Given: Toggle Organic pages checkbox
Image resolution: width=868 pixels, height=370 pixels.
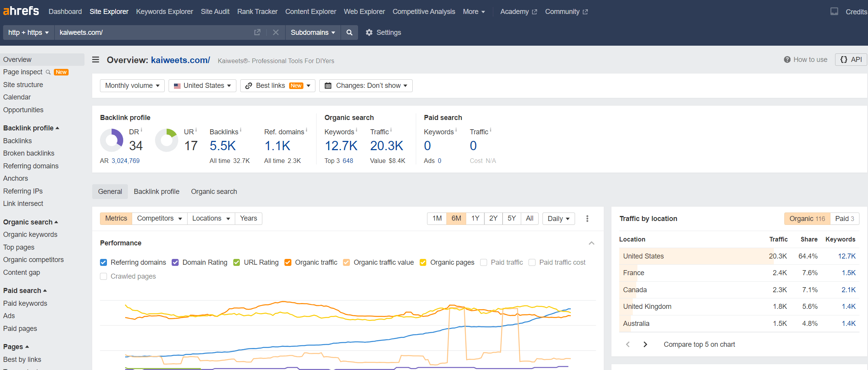Looking at the screenshot, I should click(423, 262).
